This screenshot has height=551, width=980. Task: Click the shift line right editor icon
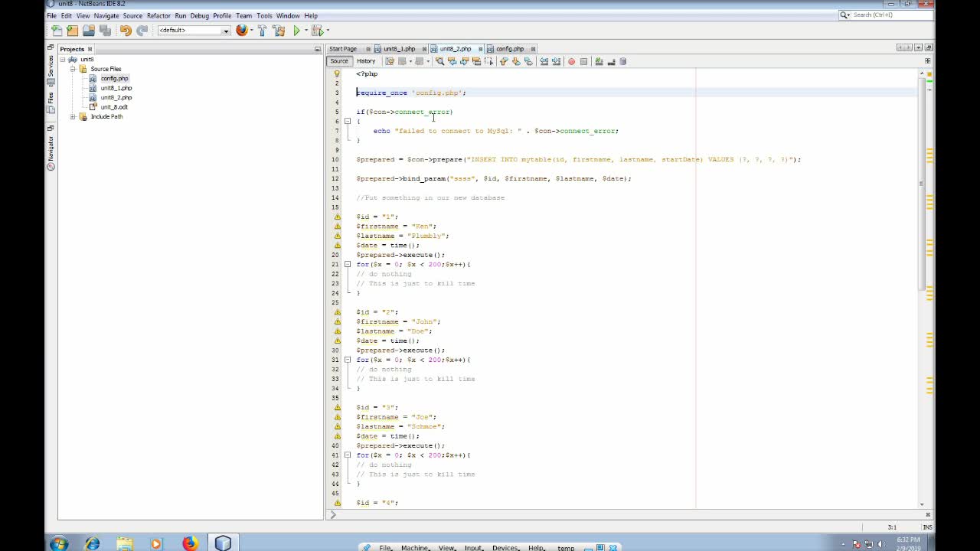pyautogui.click(x=554, y=61)
